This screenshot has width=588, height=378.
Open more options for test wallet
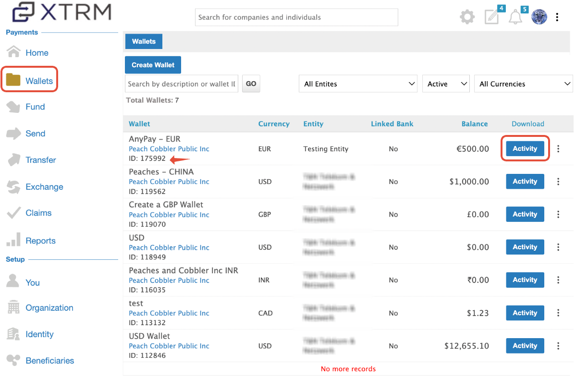pos(558,313)
